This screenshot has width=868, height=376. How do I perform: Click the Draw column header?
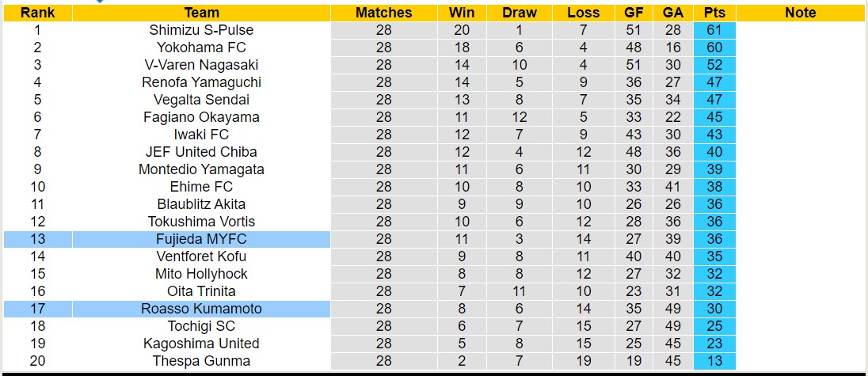pos(520,13)
